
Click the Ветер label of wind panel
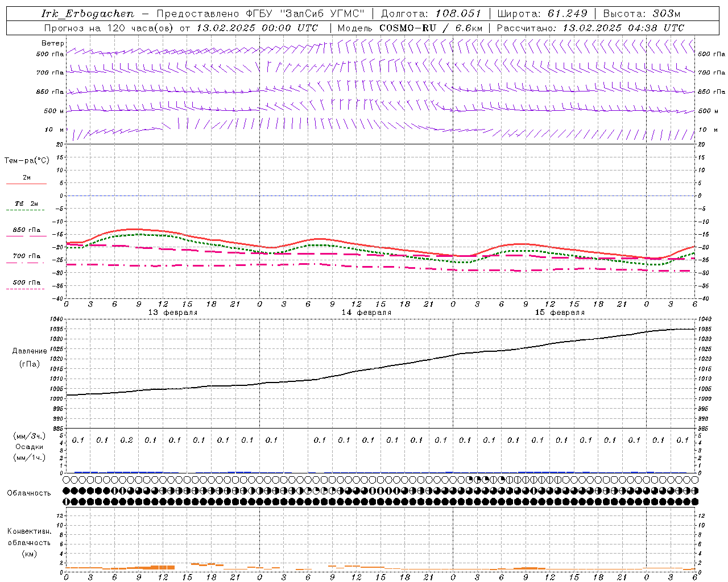52,43
